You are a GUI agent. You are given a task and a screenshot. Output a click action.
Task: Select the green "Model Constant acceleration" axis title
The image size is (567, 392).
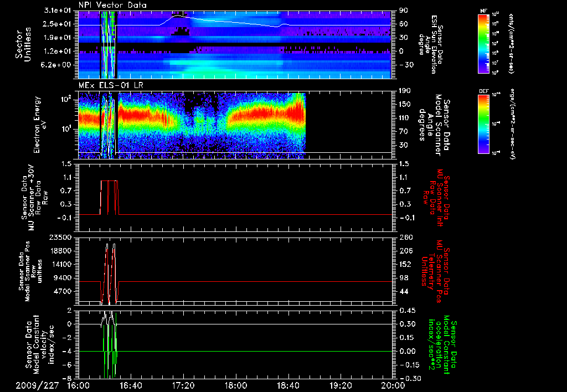click(441, 344)
